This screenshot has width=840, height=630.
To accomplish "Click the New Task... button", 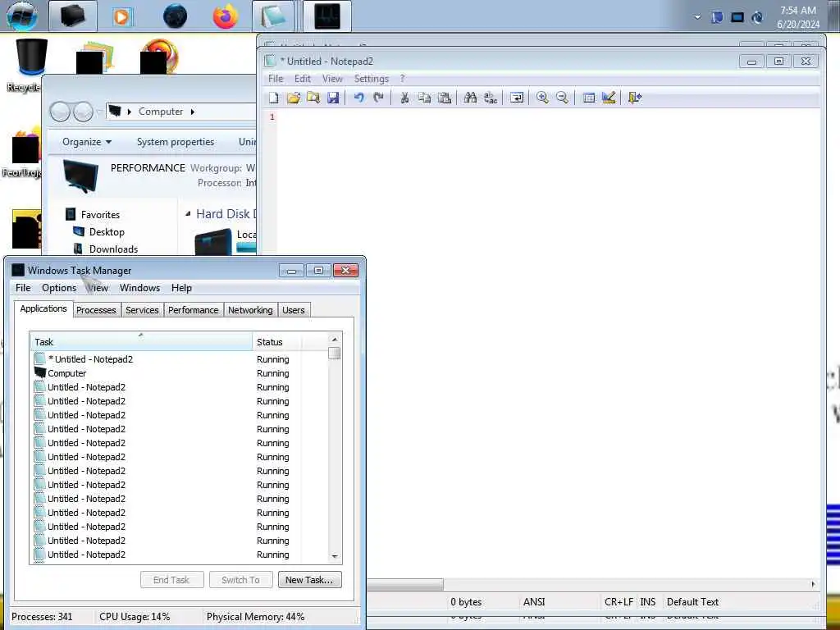I will click(x=309, y=580).
